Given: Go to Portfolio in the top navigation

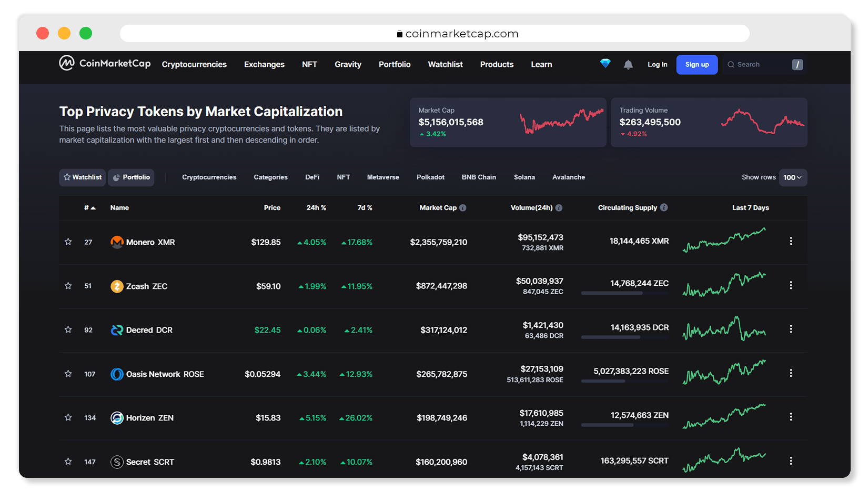Looking at the screenshot, I should (x=395, y=64).
